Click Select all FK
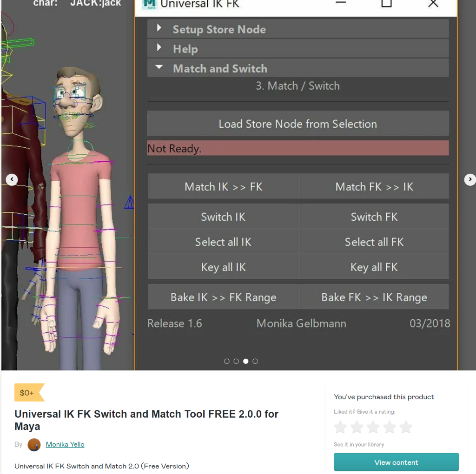The width and height of the screenshot is (476, 474). [x=374, y=242]
